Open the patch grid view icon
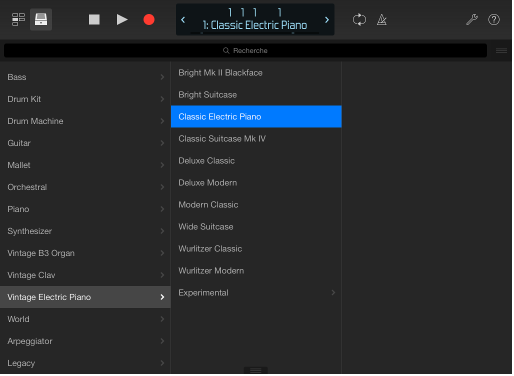The width and height of the screenshot is (514, 376). (18, 20)
